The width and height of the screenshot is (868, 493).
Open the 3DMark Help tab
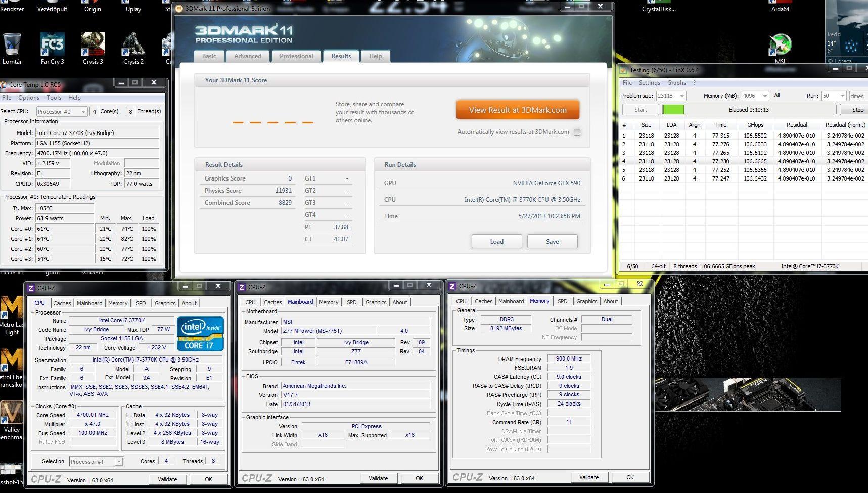[x=376, y=56]
